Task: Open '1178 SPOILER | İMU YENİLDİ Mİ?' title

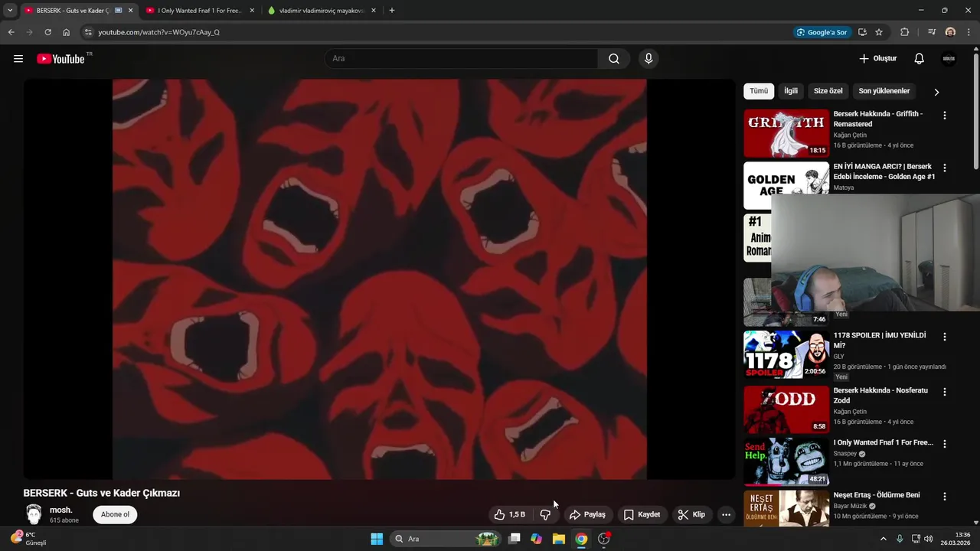Action: [880, 341]
